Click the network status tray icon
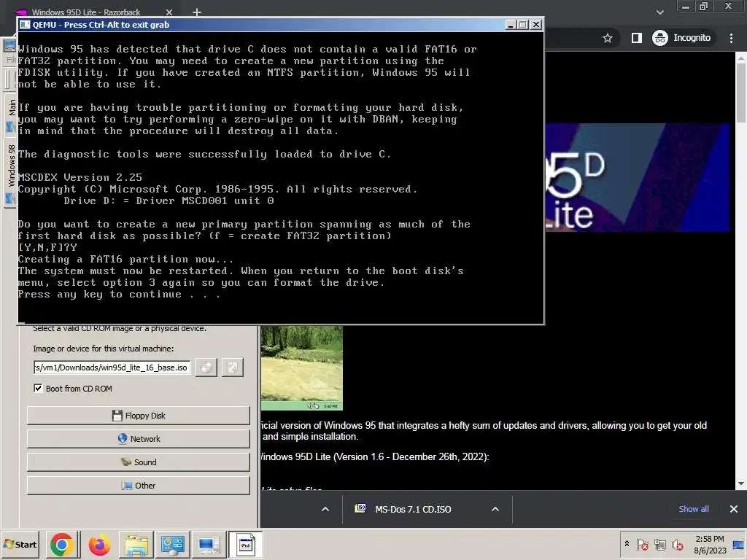The width and height of the screenshot is (747, 560). click(x=659, y=544)
